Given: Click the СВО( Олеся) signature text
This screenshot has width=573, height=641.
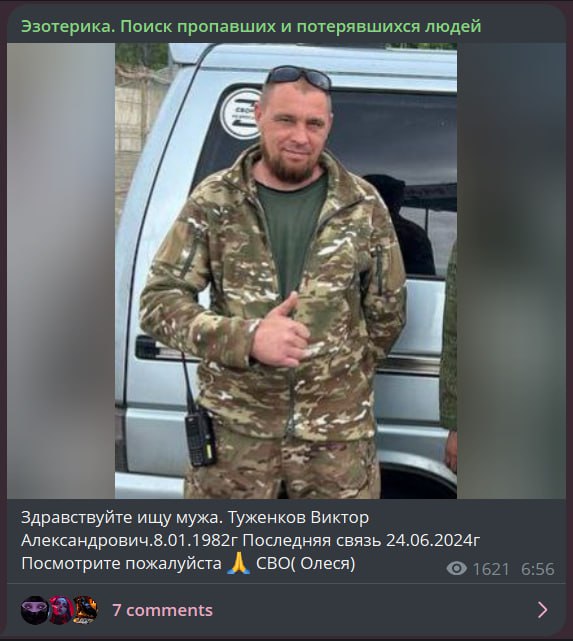Looking at the screenshot, I should (x=306, y=564).
